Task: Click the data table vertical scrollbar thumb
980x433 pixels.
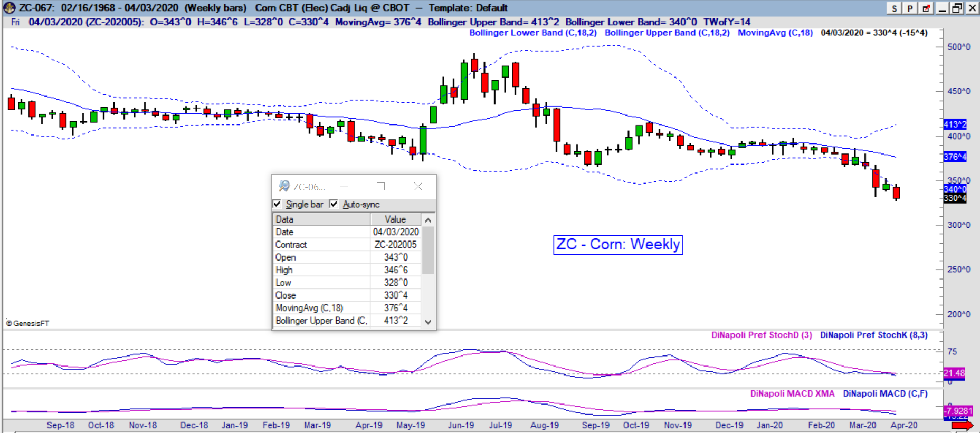Action: (428, 250)
